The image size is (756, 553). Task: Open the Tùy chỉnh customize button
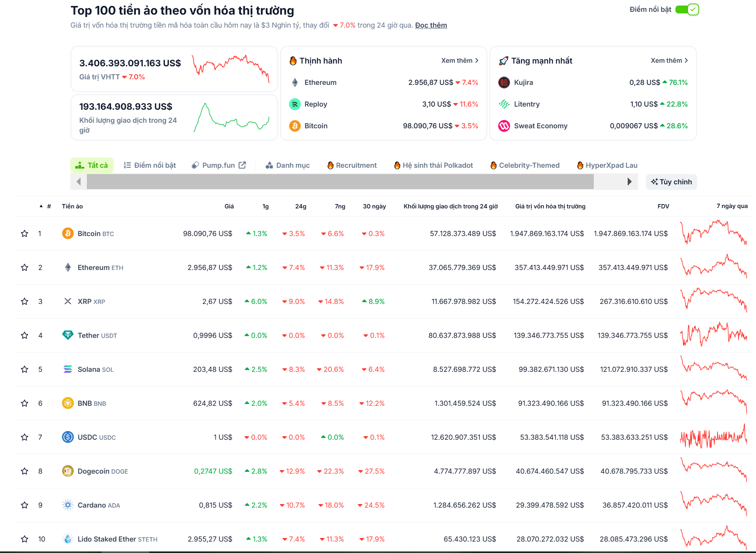[x=672, y=182]
